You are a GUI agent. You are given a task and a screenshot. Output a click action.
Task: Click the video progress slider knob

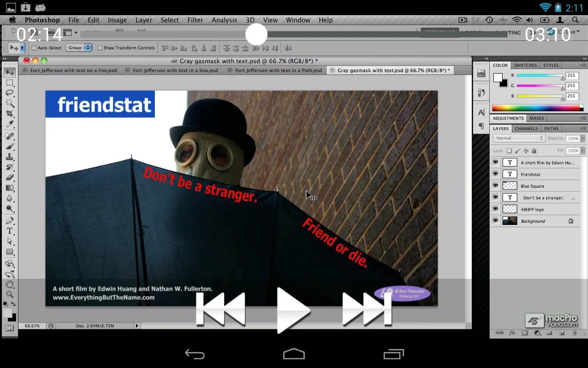256,34
